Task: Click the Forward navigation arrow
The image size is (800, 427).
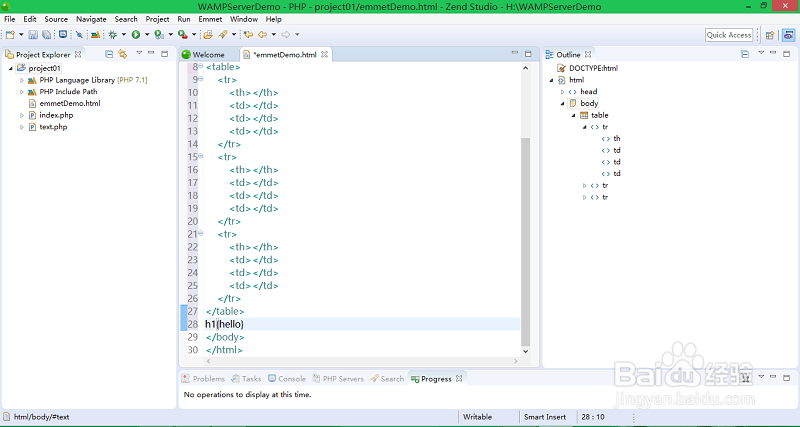Action: click(286, 35)
